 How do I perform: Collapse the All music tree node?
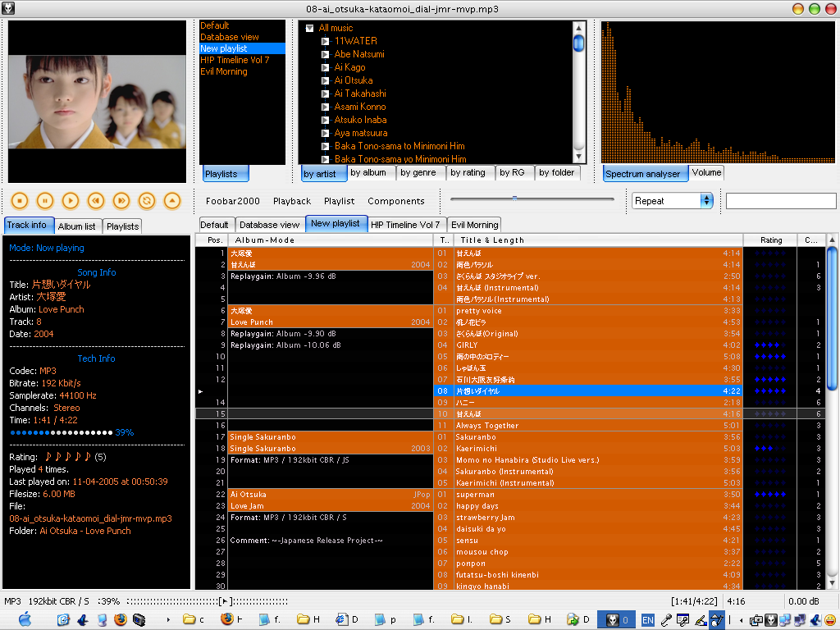(309, 28)
